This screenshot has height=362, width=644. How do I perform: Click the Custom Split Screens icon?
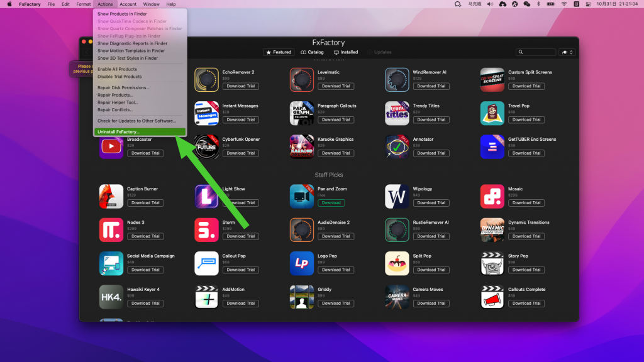click(492, 79)
